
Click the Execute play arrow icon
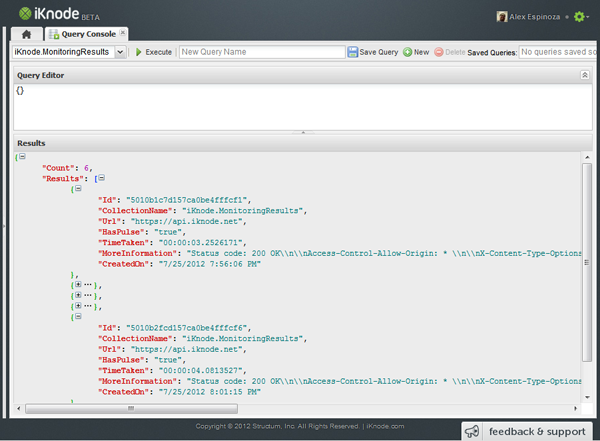point(139,52)
